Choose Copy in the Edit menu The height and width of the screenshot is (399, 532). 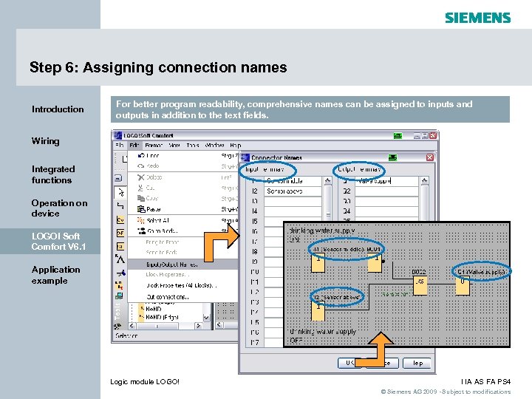[183, 198]
